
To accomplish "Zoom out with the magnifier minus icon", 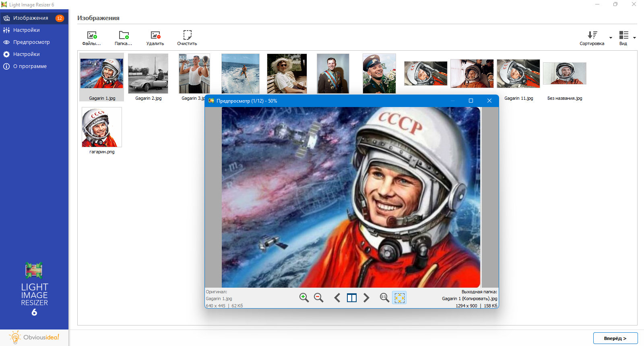I will click(319, 298).
